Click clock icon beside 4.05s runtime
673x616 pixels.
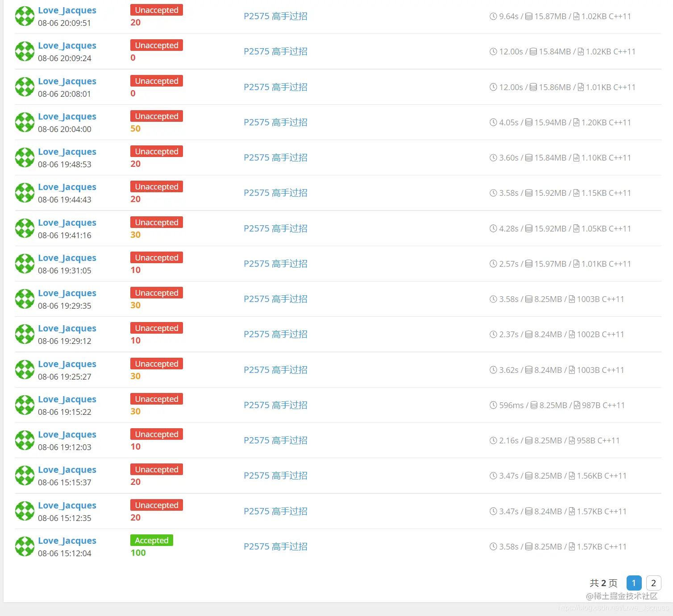(493, 122)
